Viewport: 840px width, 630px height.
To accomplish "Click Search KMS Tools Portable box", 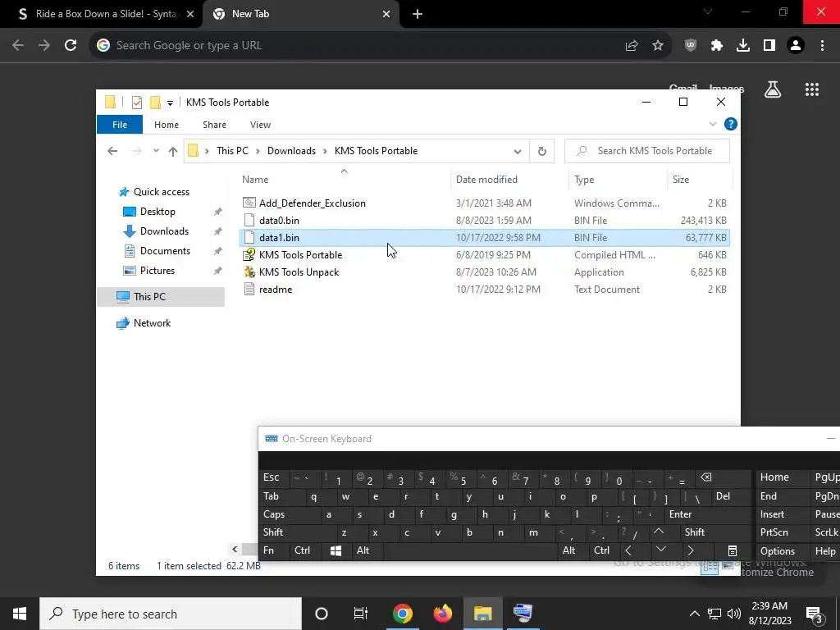I will point(647,151).
